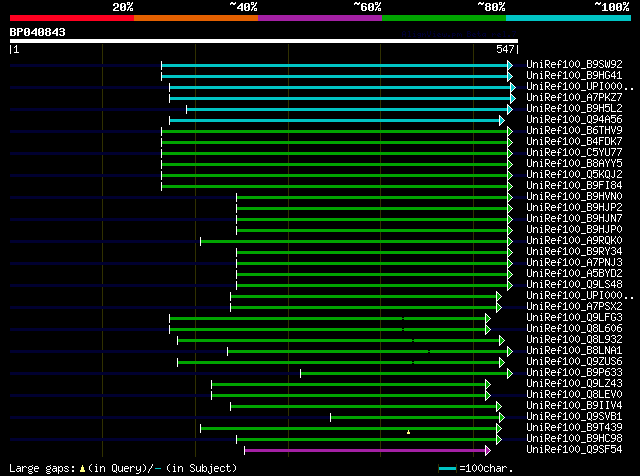This screenshot has height=476, width=640.
Task: Select the UniRef100_B9FI84 label
Action: [574, 186]
